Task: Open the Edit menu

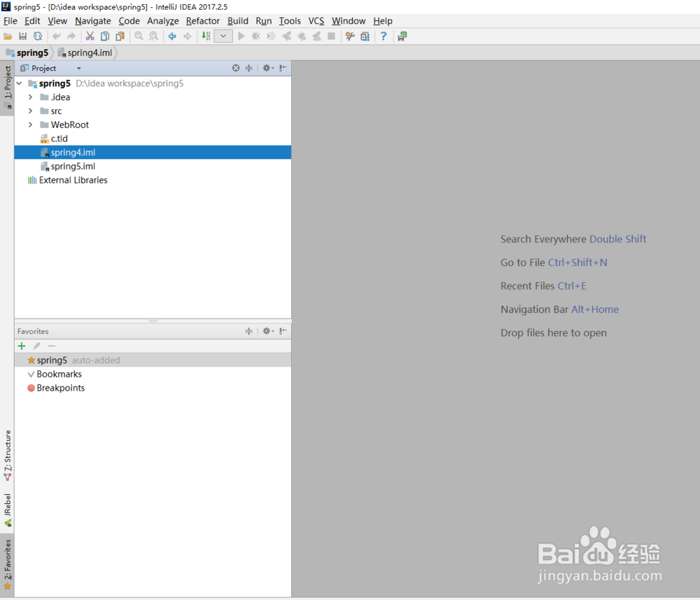Action: point(32,21)
